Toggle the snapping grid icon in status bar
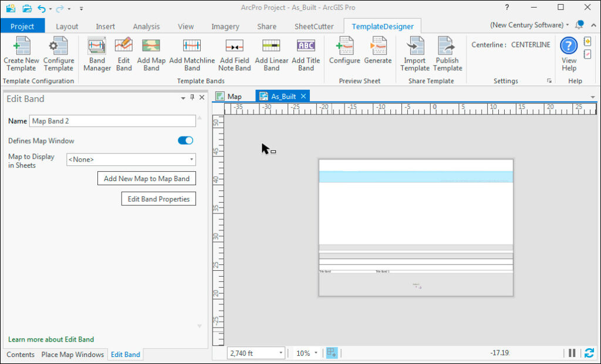 tap(332, 353)
